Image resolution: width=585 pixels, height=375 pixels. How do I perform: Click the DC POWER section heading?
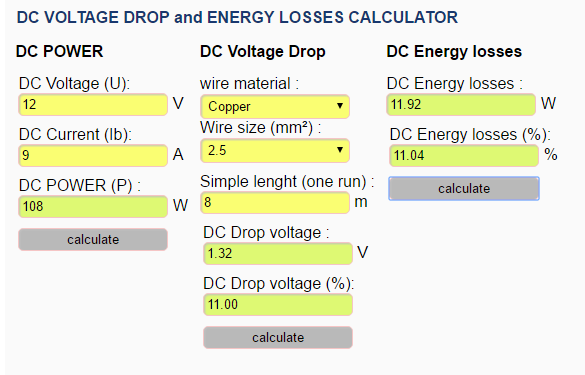pos(59,51)
